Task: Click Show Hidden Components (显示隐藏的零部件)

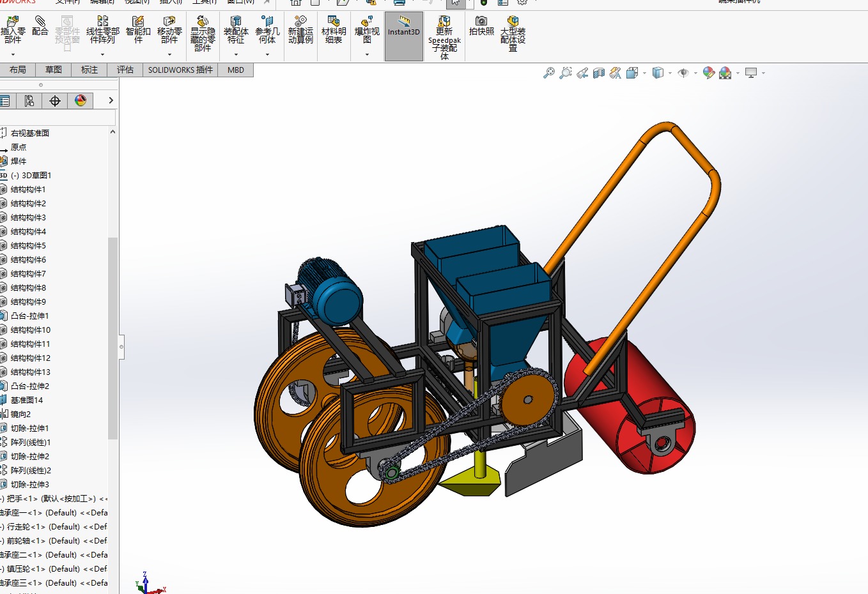Action: pos(203,34)
